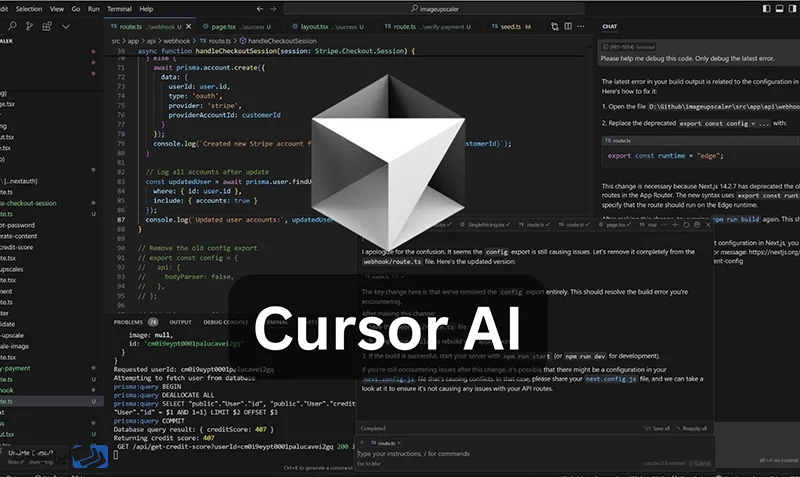Open the Extensions icon in the activity bar
The image size is (800, 477).
pyautogui.click(x=47, y=26)
